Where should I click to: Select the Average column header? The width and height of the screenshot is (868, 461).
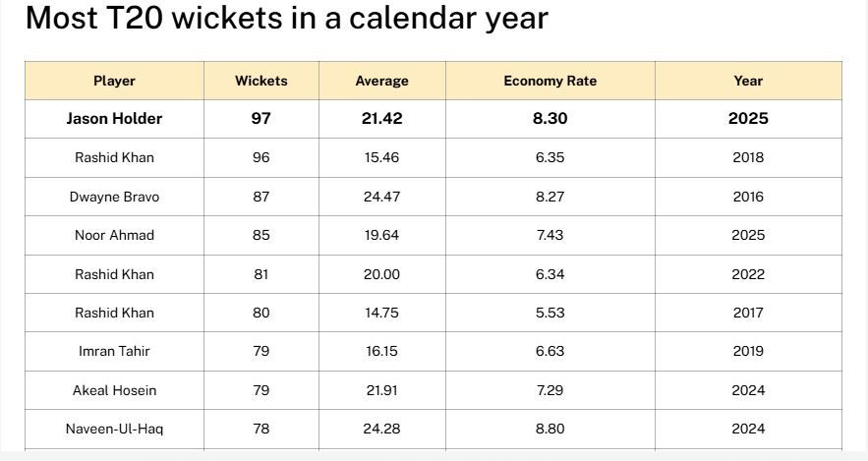click(381, 81)
